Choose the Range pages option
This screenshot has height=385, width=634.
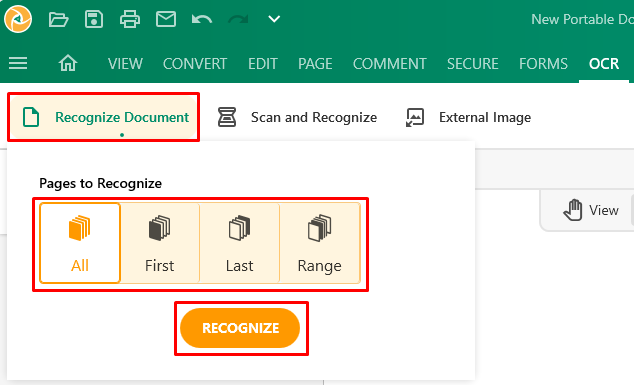319,243
